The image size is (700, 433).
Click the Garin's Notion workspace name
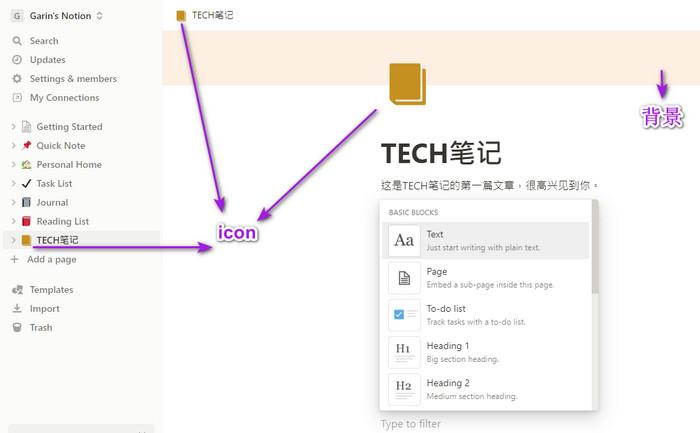[60, 16]
